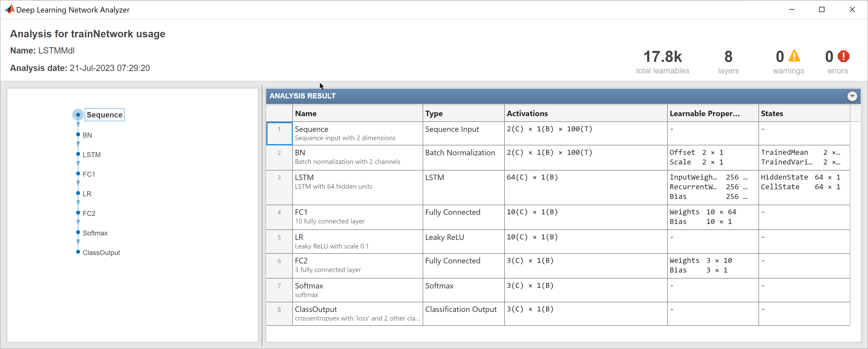The width and height of the screenshot is (868, 349).
Task: Select the Sequence node in graph
Action: tap(105, 115)
